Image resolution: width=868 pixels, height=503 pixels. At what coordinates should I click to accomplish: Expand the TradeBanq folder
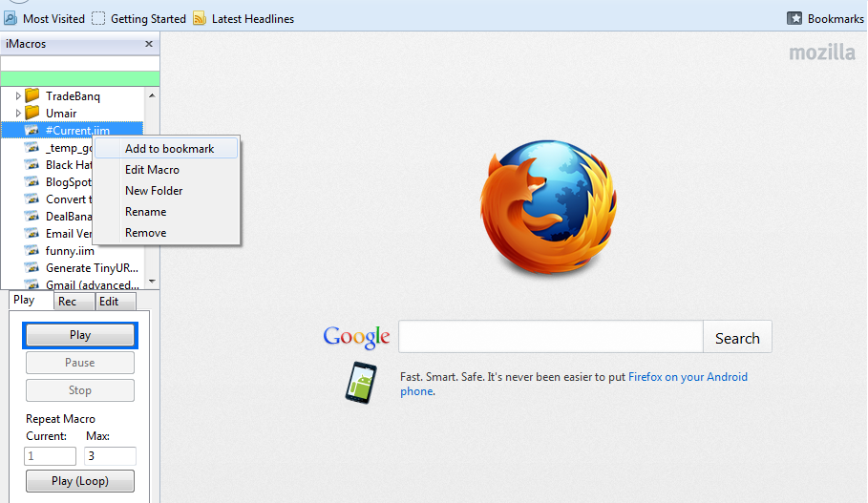point(18,95)
